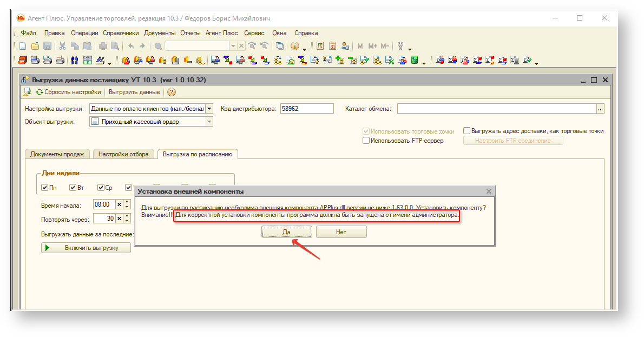Click Включить выгрузку button
Screen dimensions: 644x337
coord(86,248)
